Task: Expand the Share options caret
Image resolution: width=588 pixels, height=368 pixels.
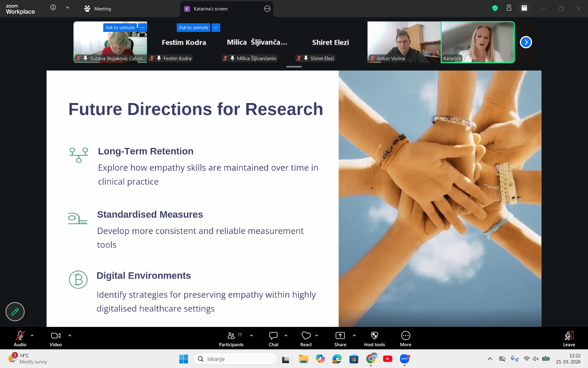Action: click(x=354, y=335)
